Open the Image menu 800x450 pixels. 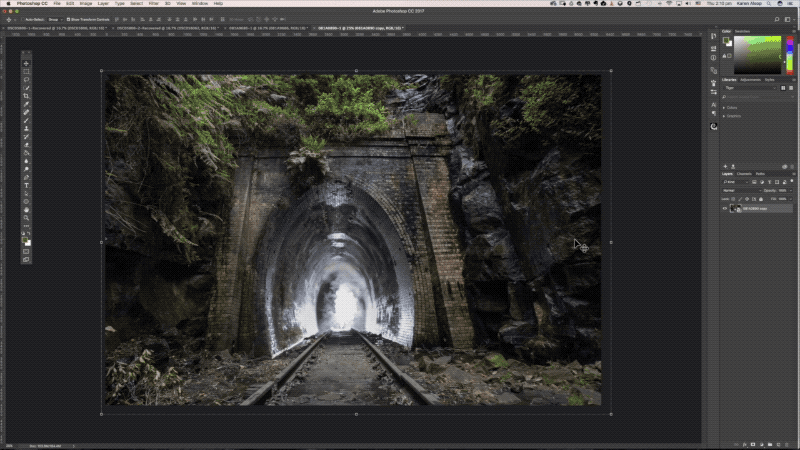point(86,4)
